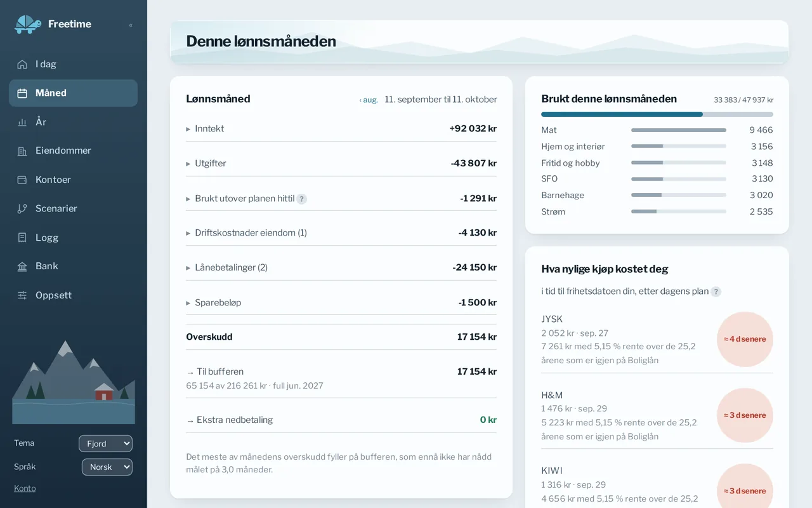Viewport: 812px width, 508px height.
Task: Open the Språk dropdown showing Norsk
Action: click(x=107, y=467)
